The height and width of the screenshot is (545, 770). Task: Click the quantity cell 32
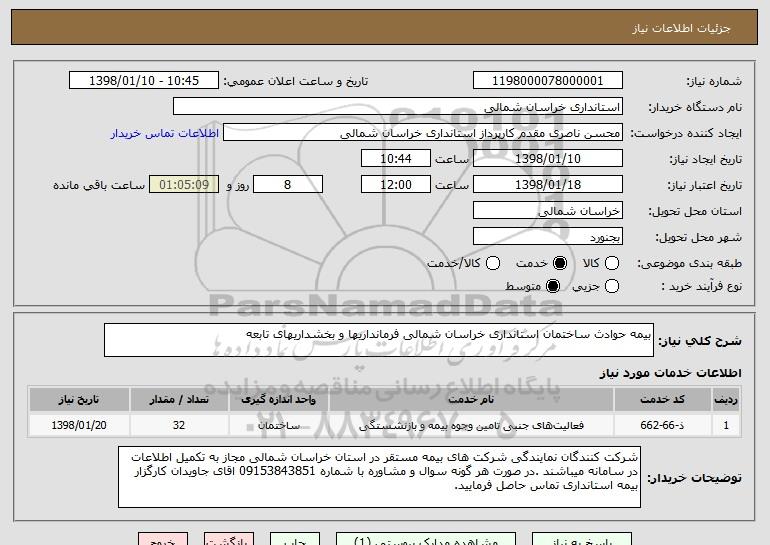coord(179,425)
